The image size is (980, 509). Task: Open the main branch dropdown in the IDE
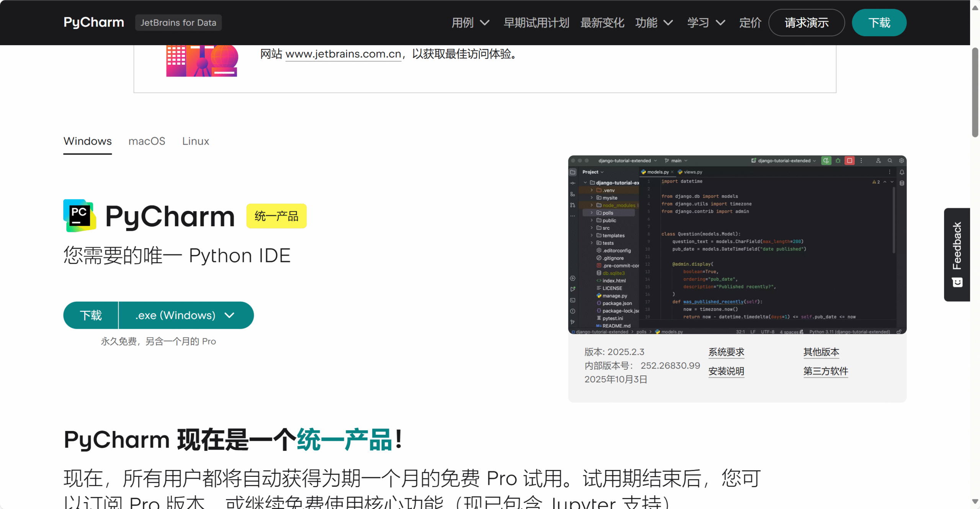click(x=676, y=160)
